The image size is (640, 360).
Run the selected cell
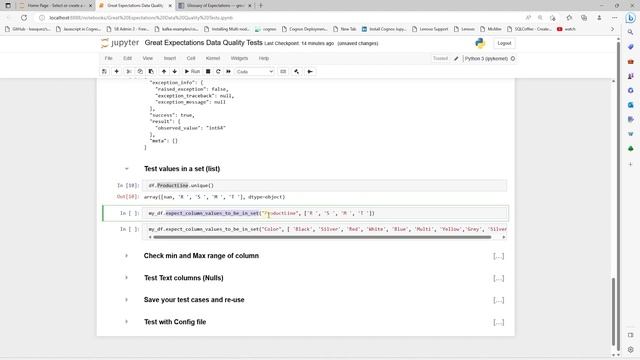coord(192,71)
